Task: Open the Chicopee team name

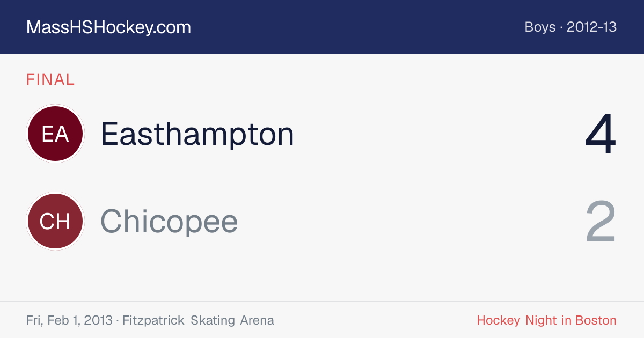Action: 169,221
